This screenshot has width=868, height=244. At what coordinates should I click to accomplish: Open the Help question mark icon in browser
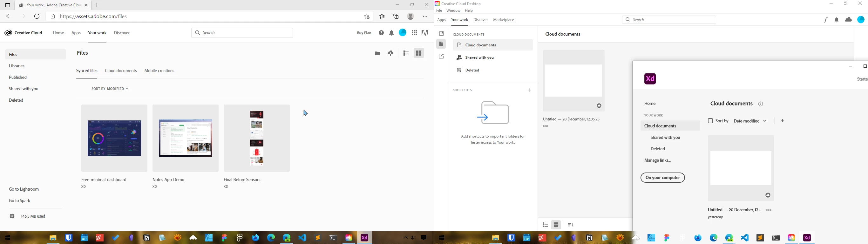(381, 33)
